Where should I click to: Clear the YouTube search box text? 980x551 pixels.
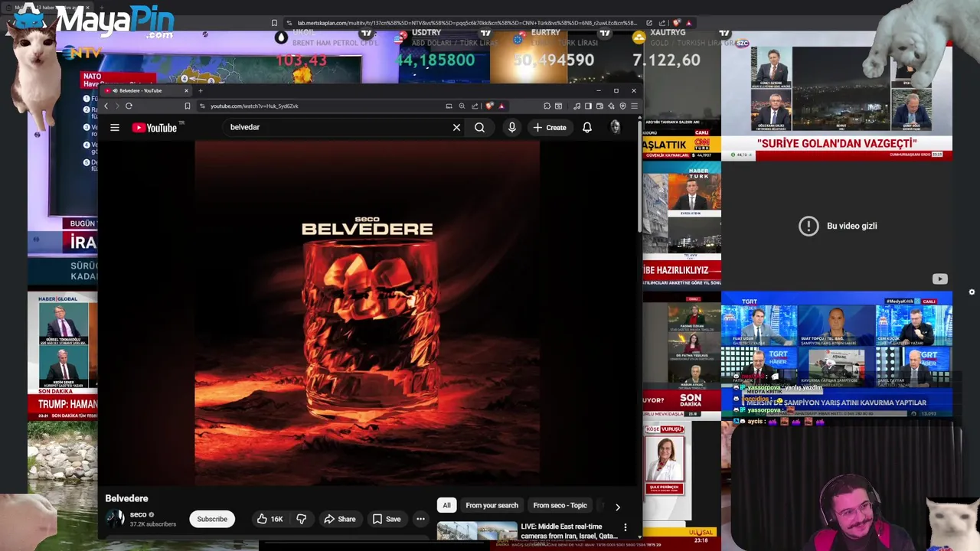click(456, 128)
